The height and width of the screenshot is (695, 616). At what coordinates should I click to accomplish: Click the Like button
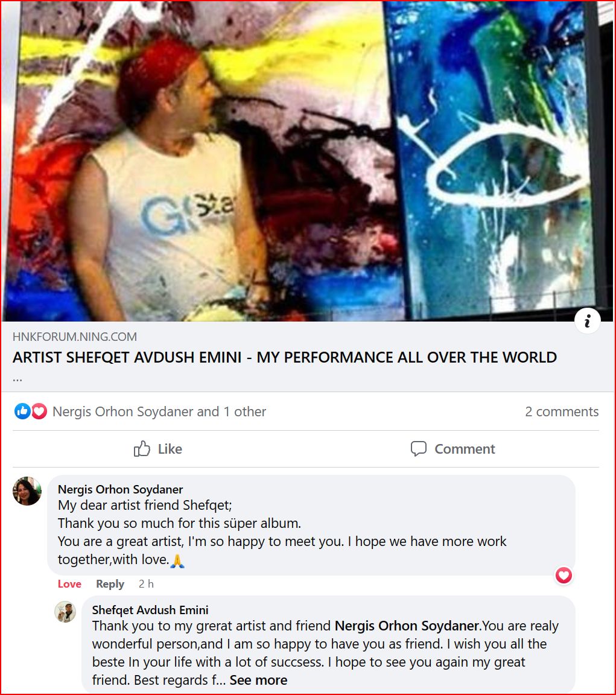coord(157,449)
